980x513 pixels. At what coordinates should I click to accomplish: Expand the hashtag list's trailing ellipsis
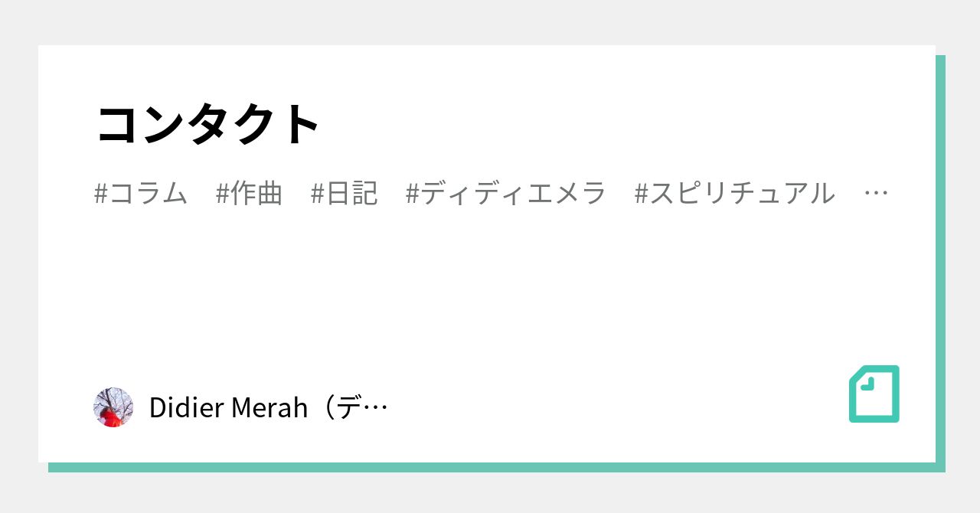coord(876,194)
